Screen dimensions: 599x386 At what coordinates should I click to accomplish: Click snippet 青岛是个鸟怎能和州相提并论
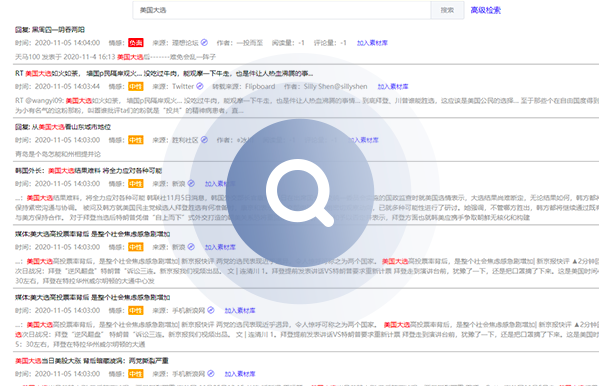(x=58, y=154)
